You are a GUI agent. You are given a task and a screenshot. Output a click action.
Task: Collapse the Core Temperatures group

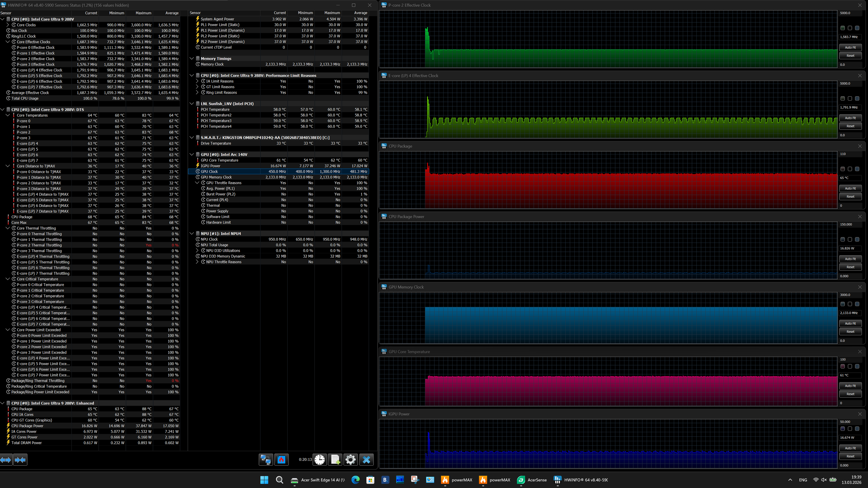[8, 115]
